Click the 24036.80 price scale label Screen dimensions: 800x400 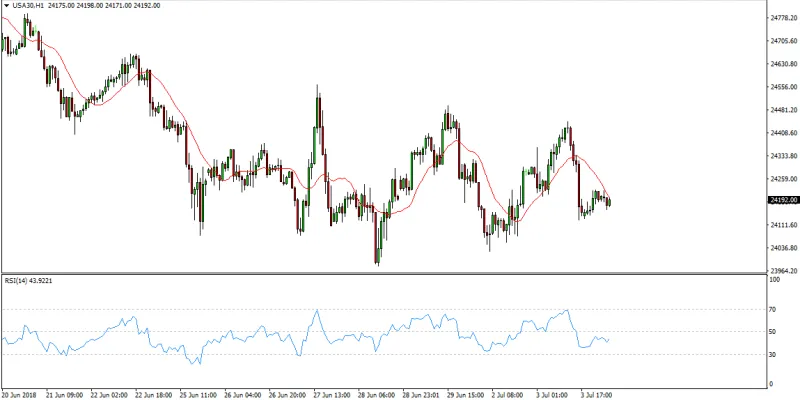pyautogui.click(x=784, y=248)
